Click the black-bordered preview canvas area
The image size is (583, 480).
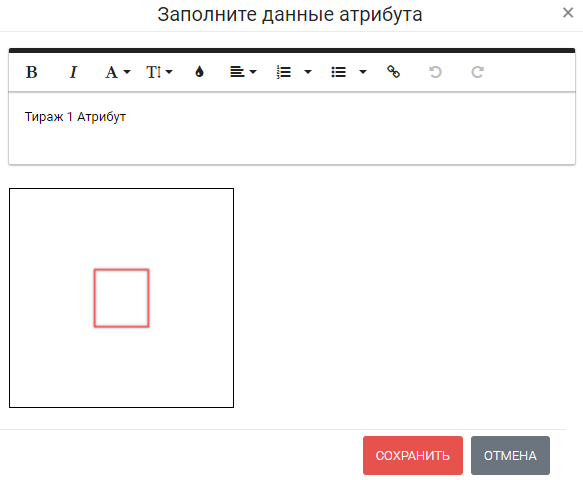tap(122, 298)
